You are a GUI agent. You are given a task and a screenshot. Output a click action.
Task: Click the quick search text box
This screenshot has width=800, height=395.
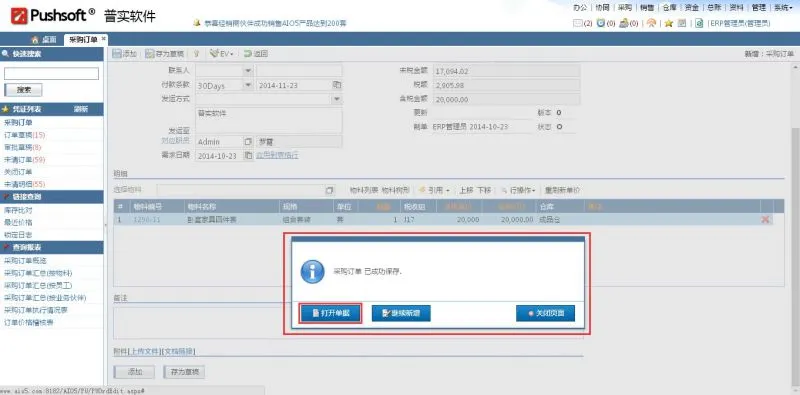click(51, 74)
